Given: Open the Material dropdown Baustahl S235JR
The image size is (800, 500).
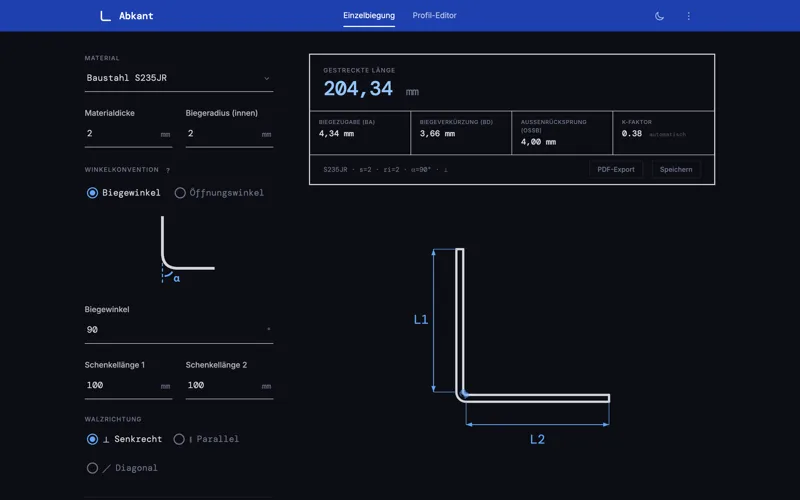Looking at the screenshot, I should (x=178, y=78).
